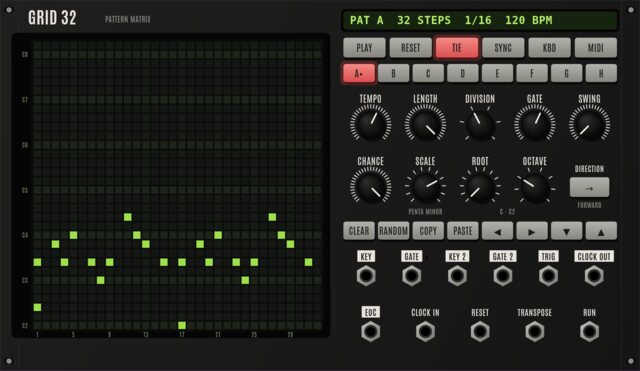Click the GATE output jack
This screenshot has width=640, height=371.
[411, 276]
